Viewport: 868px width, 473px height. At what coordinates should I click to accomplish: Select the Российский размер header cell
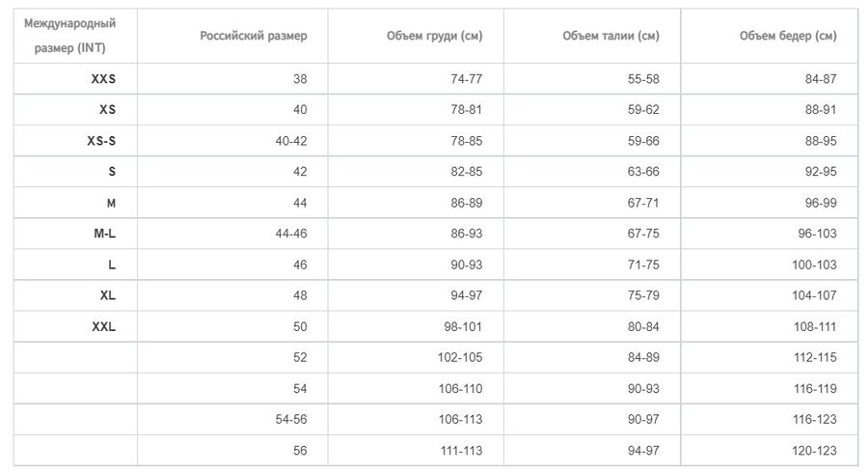click(253, 36)
